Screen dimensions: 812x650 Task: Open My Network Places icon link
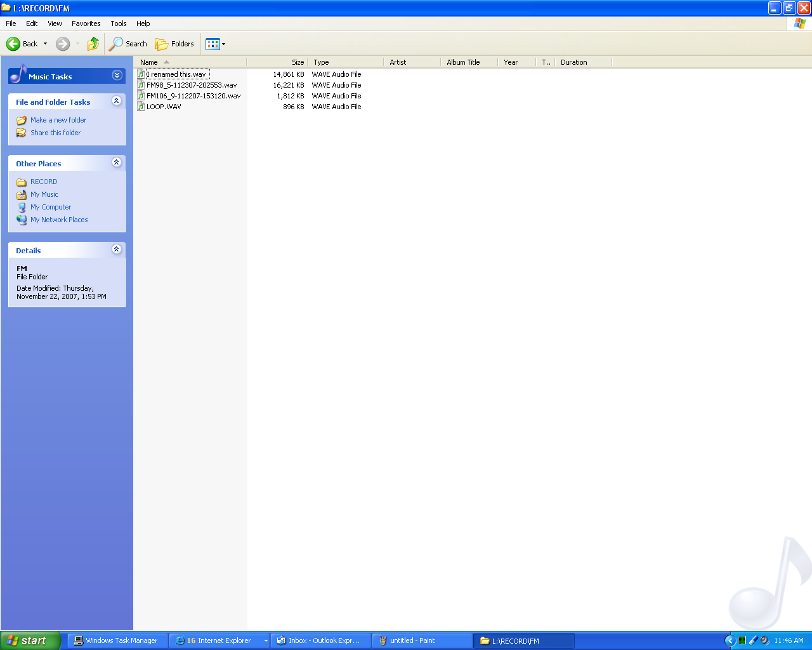point(22,220)
